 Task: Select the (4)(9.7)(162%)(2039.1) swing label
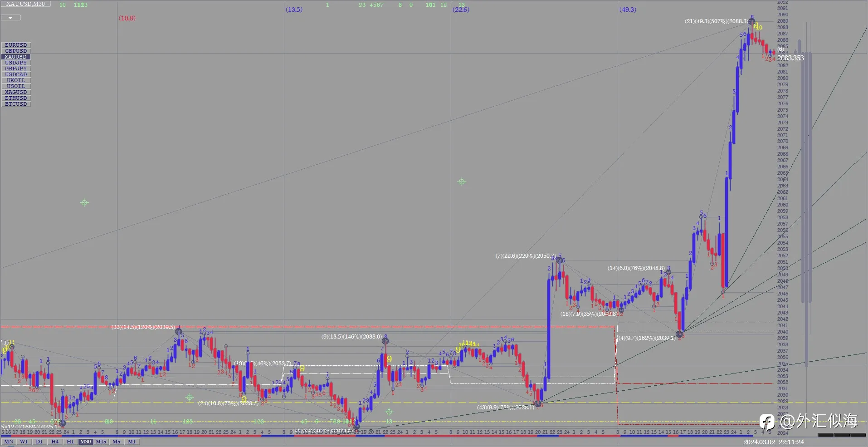coord(647,338)
